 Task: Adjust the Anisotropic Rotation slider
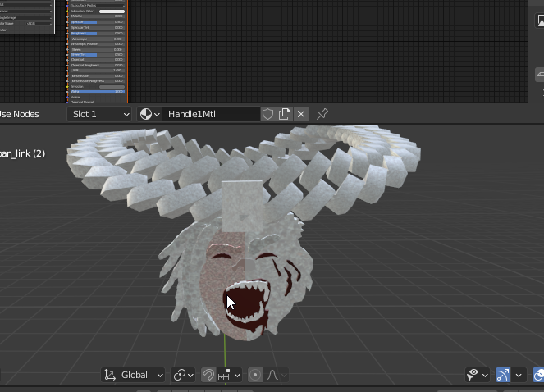coord(97,44)
